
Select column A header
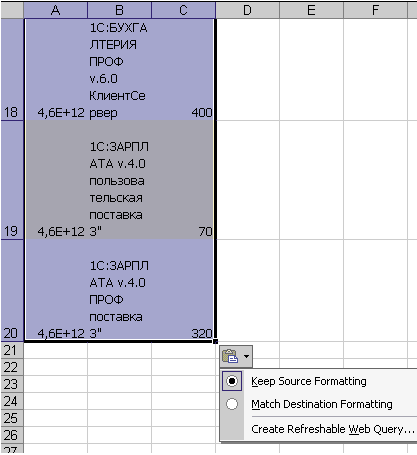coord(56,10)
